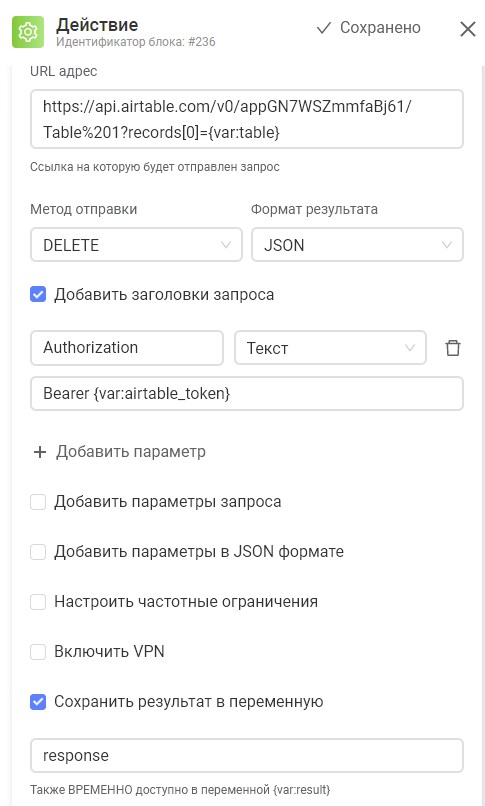Screen dimensions: 485x806
Task: Expand the DELETE method dropdown arrow
Action: point(226,245)
